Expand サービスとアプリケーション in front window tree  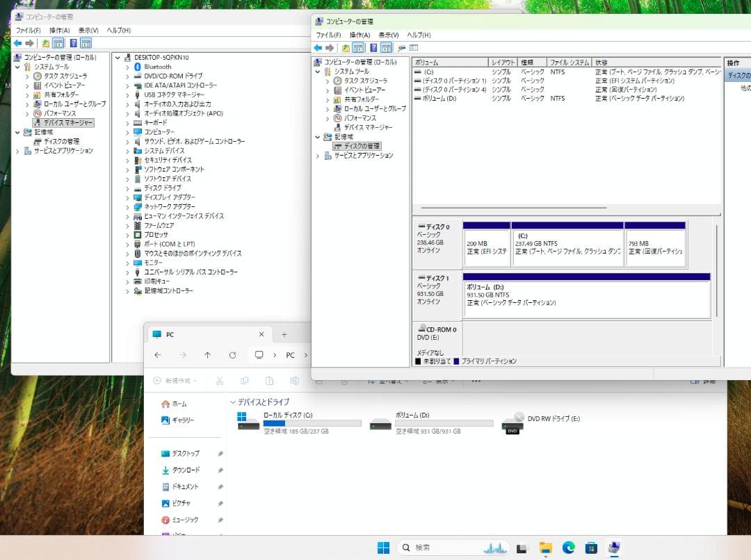318,156
